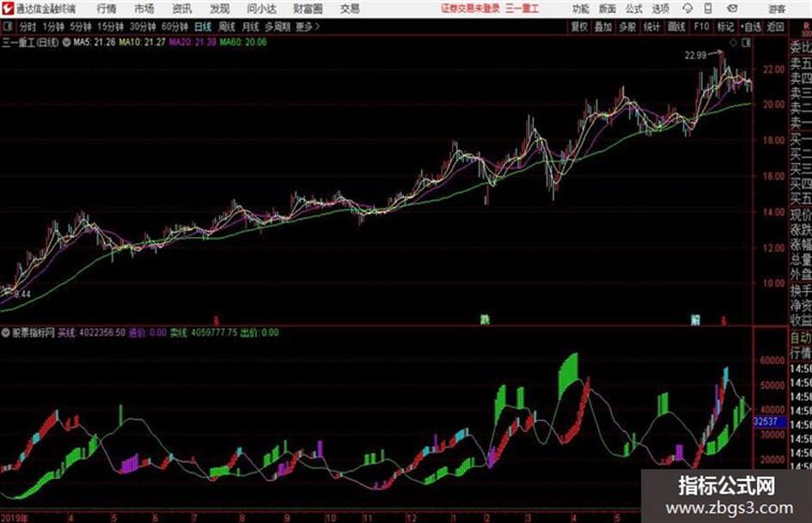Open the 发现 menu
812x523 pixels.
[x=220, y=9]
